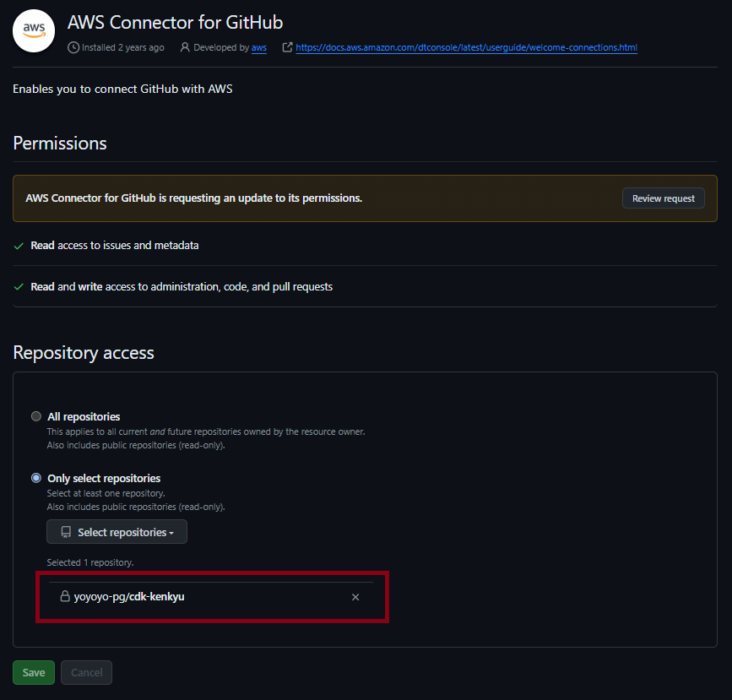This screenshot has height=700, width=732.
Task: Click the green checkmark beside Read and write permission
Action: coord(19,286)
